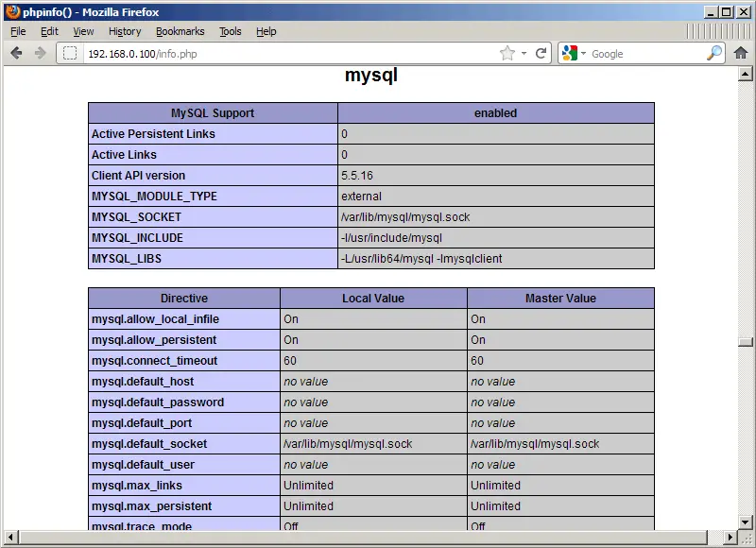Go to the Home page icon
The height and width of the screenshot is (548, 756).
click(x=741, y=54)
